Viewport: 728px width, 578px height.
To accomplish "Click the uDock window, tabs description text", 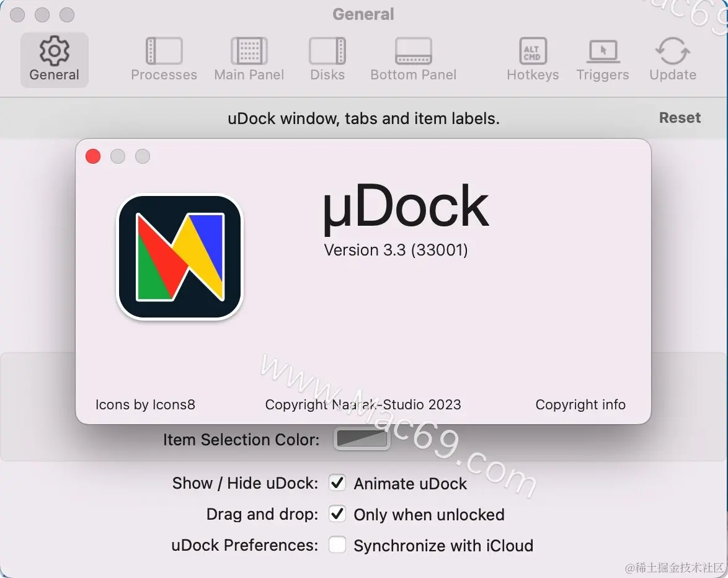I will 363,119.
